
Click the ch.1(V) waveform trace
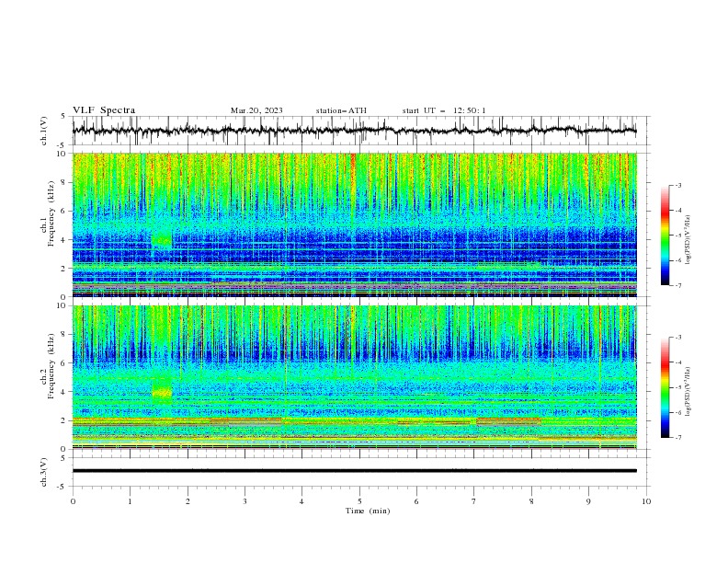click(354, 131)
